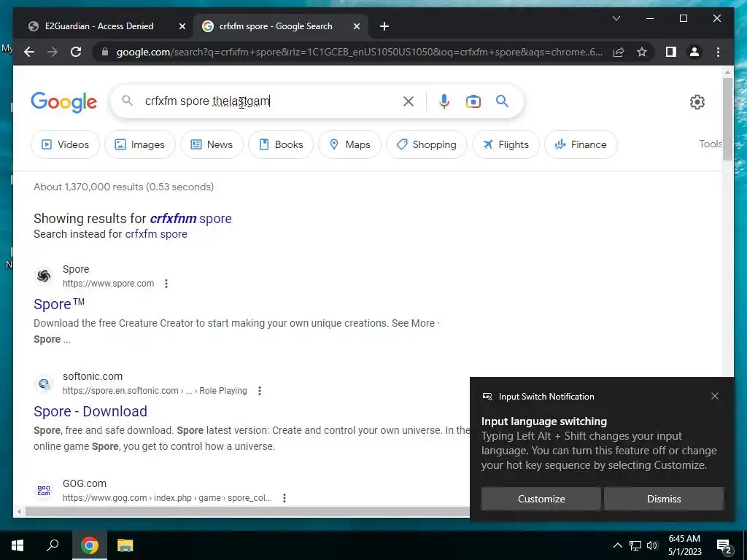Viewport: 747px width, 560px height.
Task: Click the vertical page scrollbar
Action: 727,119
